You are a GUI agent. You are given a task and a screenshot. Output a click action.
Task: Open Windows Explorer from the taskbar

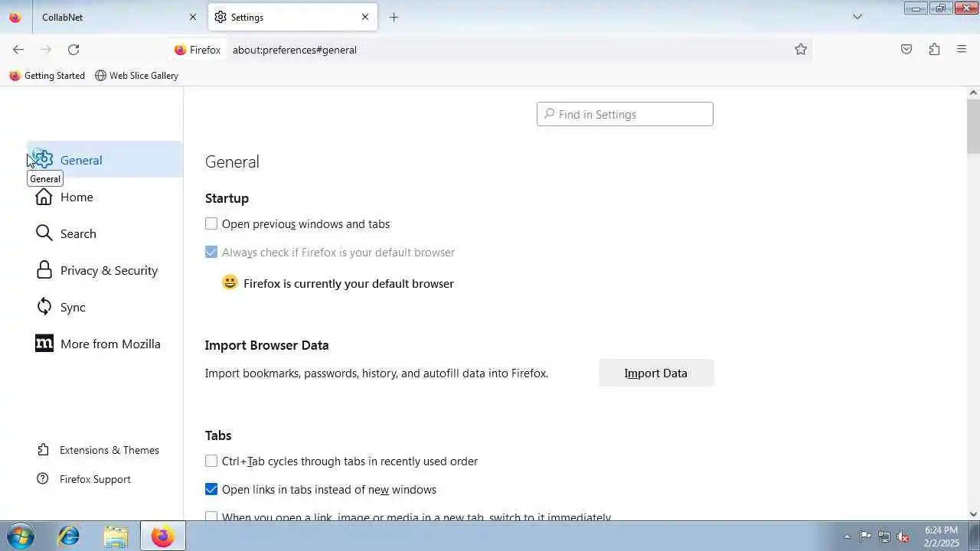(x=116, y=536)
